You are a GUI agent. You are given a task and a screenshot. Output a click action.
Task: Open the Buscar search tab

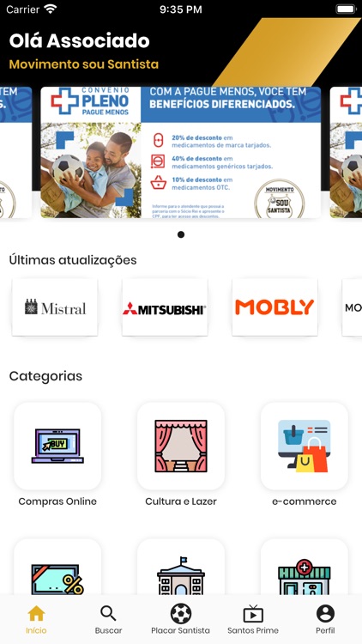coord(108,619)
